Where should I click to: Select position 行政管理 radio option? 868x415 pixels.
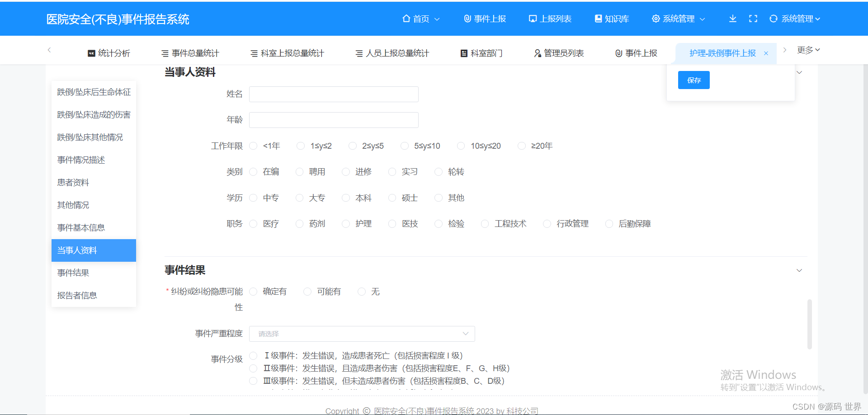[x=547, y=224]
